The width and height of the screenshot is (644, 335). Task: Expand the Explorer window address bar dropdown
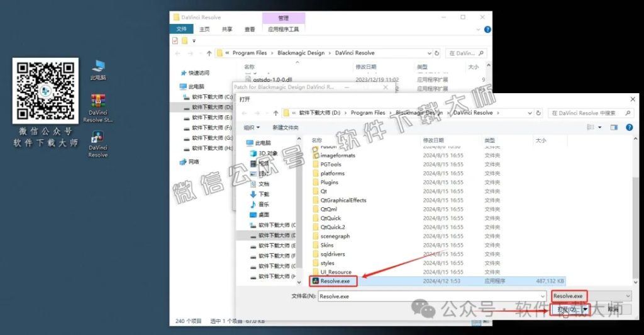click(429, 53)
